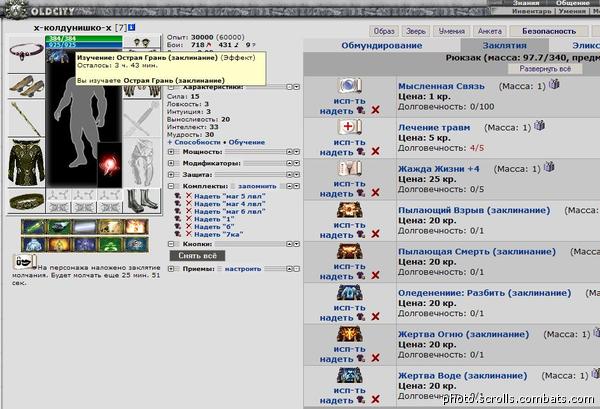Click the empty leg armor slot
This screenshot has width=600, height=409.
pyautogui.click(x=142, y=163)
